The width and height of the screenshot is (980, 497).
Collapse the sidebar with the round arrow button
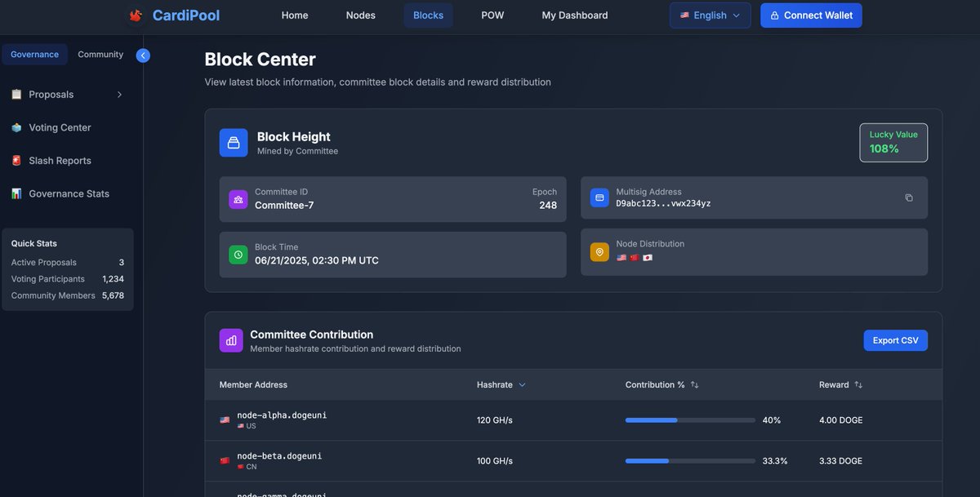coord(143,55)
